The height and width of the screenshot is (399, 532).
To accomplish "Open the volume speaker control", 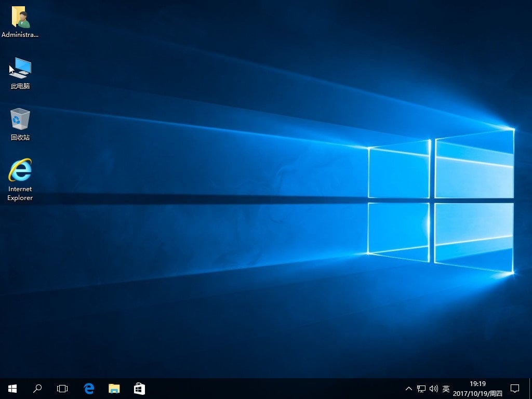I will (x=433, y=388).
